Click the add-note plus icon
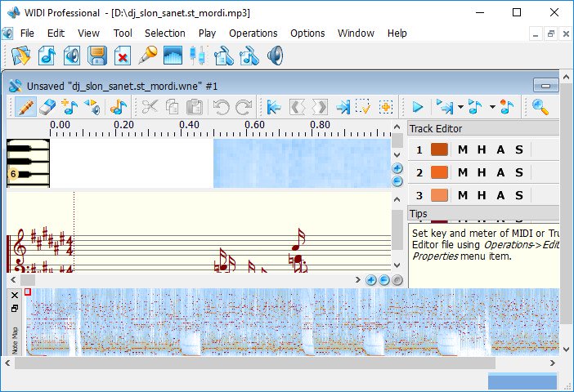 (70, 107)
